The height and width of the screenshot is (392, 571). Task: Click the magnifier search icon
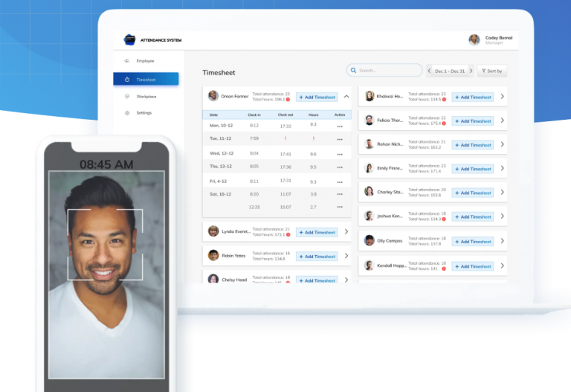[x=353, y=71]
